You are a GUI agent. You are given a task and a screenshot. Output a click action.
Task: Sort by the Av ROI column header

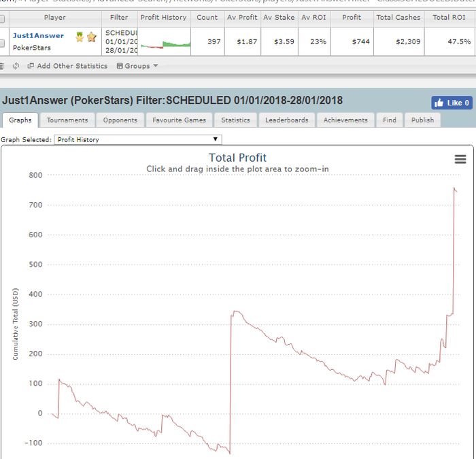(x=314, y=17)
